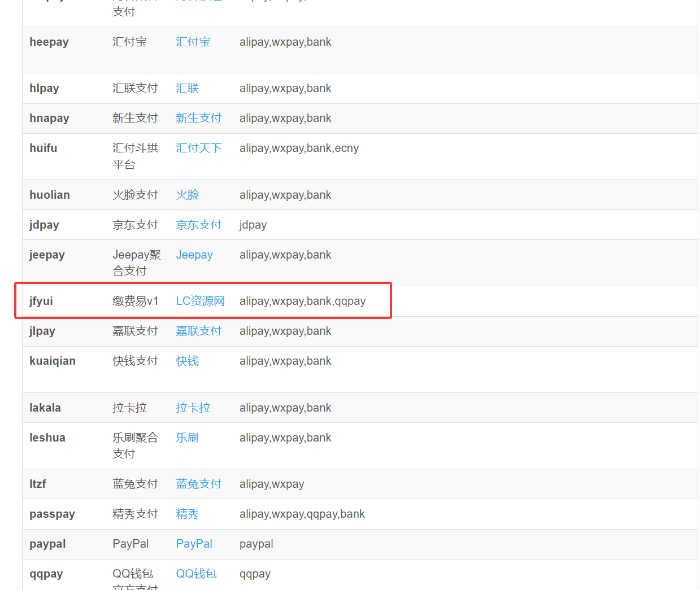Click the 缴费易v1 description text
Screen dimensions: 700x590
pos(136,301)
